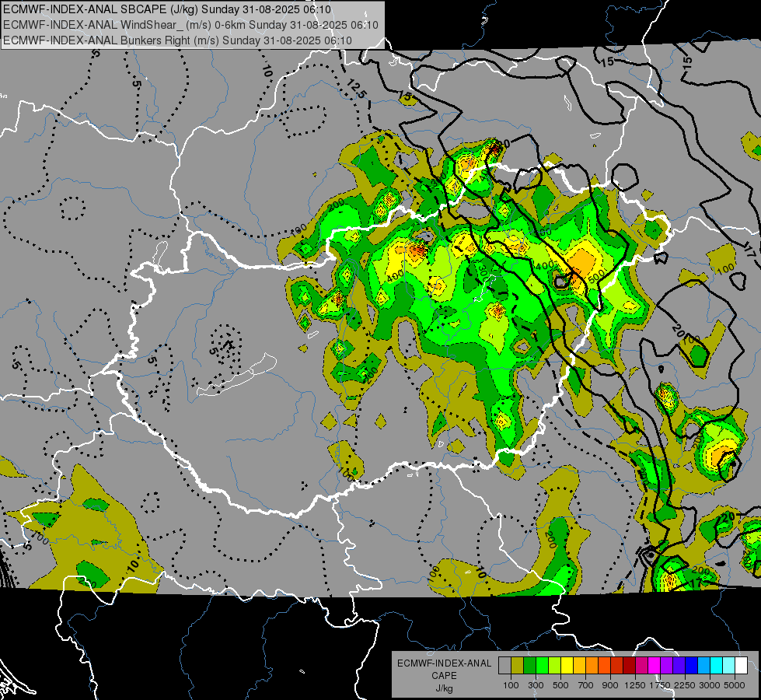Click the ECMWF-INDEX-ANAL legend title
Viewport: 761px width, 700px height.
444,663
